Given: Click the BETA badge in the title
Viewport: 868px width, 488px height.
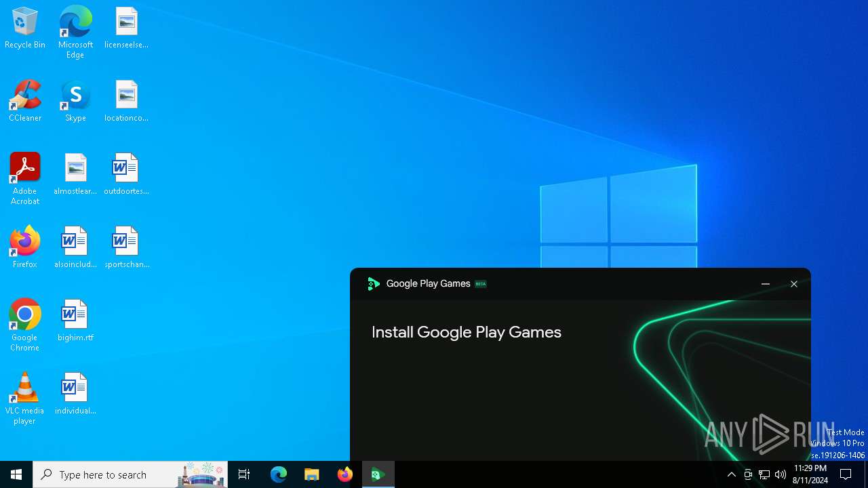Looking at the screenshot, I should (481, 284).
